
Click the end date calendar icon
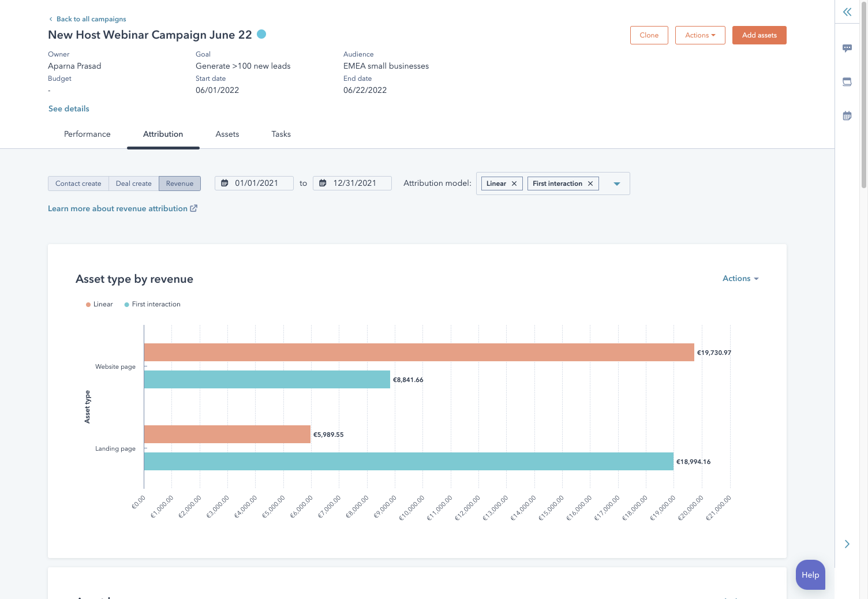point(323,183)
